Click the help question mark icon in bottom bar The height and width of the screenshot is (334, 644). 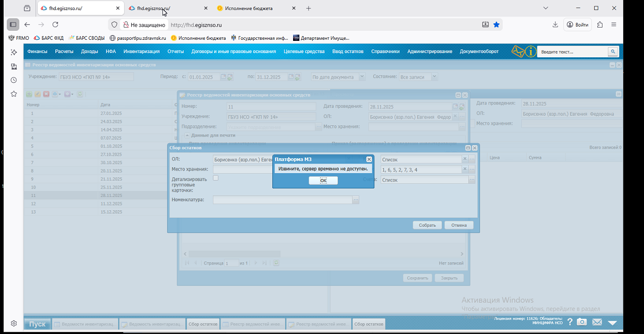570,322
